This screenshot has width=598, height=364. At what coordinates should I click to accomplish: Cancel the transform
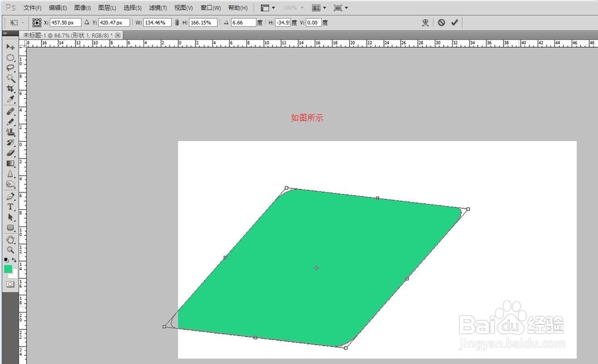pyautogui.click(x=441, y=23)
